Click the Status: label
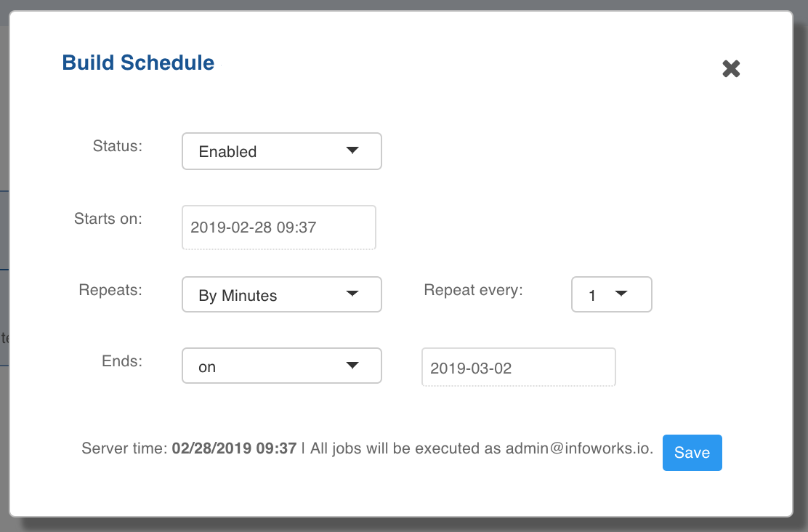 [x=118, y=146]
